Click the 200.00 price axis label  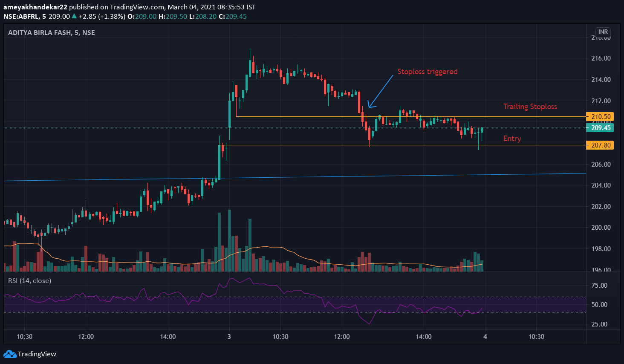(x=601, y=228)
